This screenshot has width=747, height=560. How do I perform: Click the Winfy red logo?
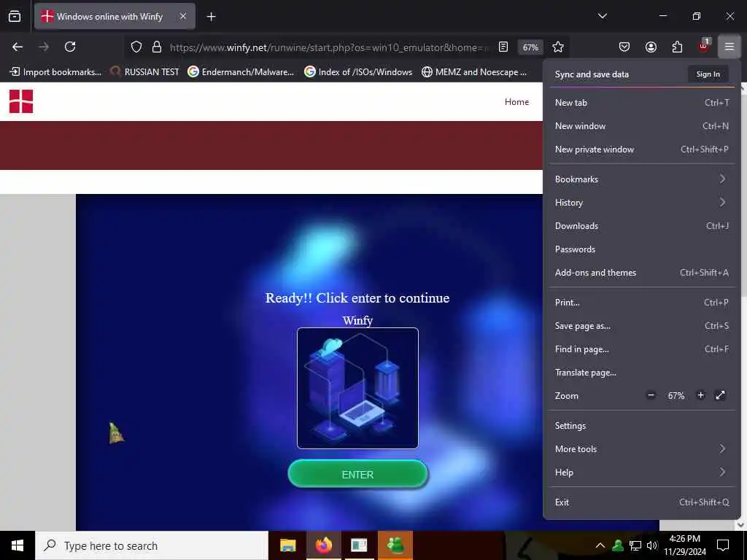tap(21, 101)
